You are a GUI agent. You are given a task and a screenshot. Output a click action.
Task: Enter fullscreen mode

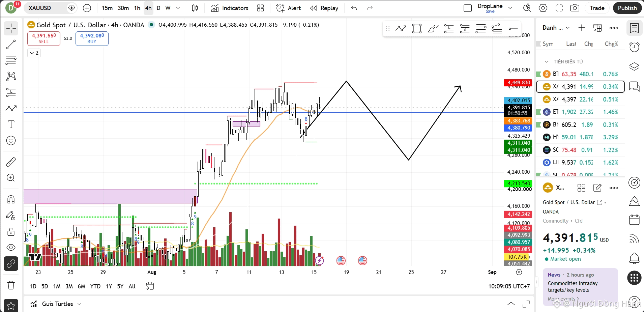pos(559,8)
